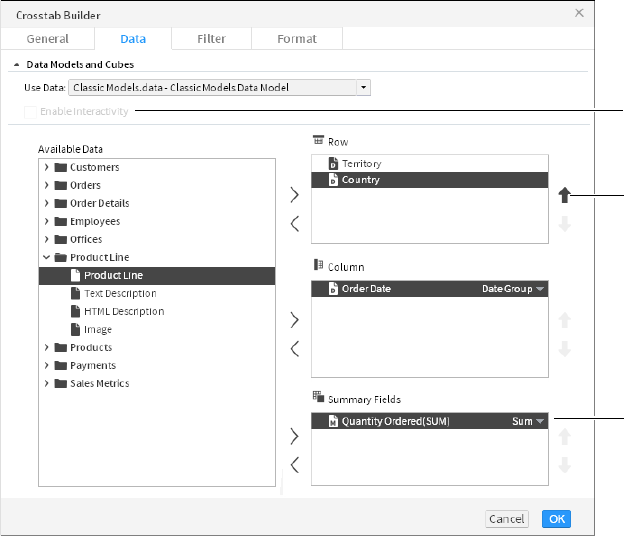Viewport: 625px width, 536px height.
Task: Toggle Enable Interactivity checkbox
Action: pyautogui.click(x=31, y=112)
